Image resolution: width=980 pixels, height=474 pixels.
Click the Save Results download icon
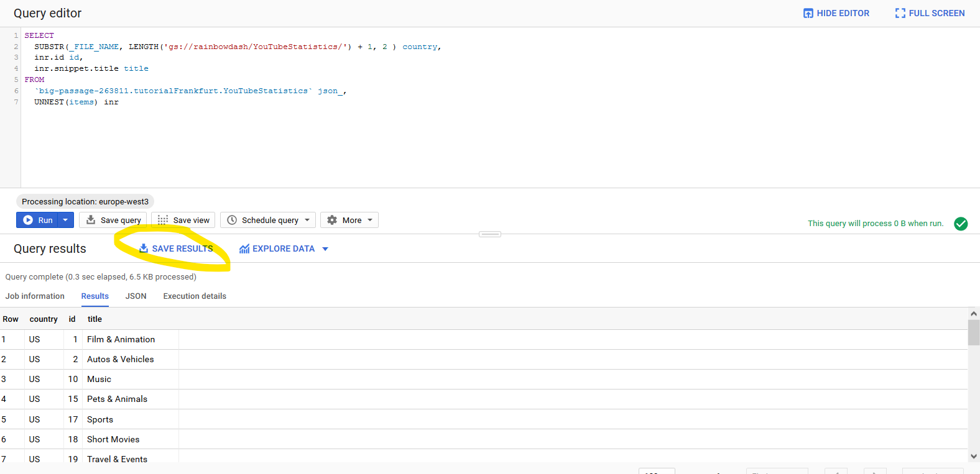pyautogui.click(x=144, y=248)
